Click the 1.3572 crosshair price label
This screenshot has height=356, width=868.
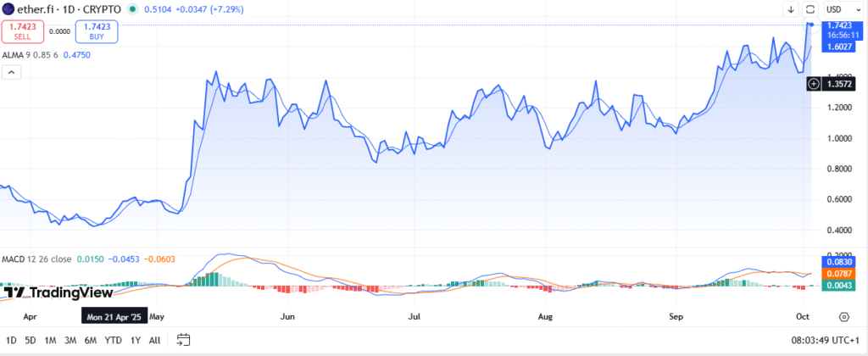pos(838,84)
